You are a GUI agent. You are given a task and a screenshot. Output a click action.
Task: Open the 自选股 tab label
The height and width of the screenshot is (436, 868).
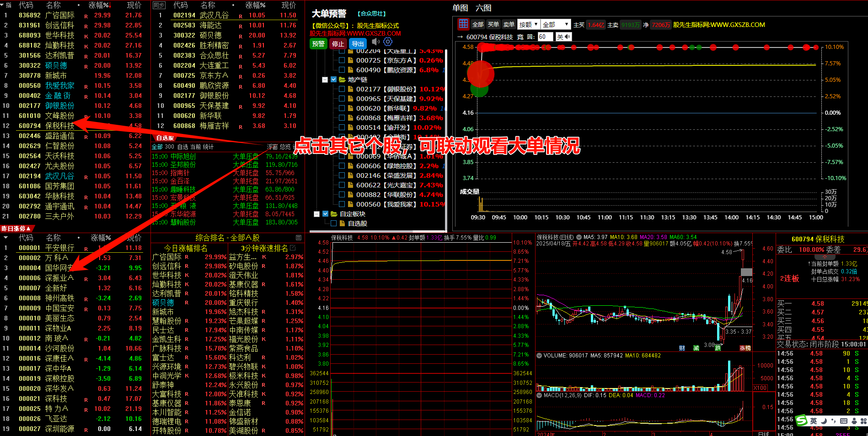point(165,138)
